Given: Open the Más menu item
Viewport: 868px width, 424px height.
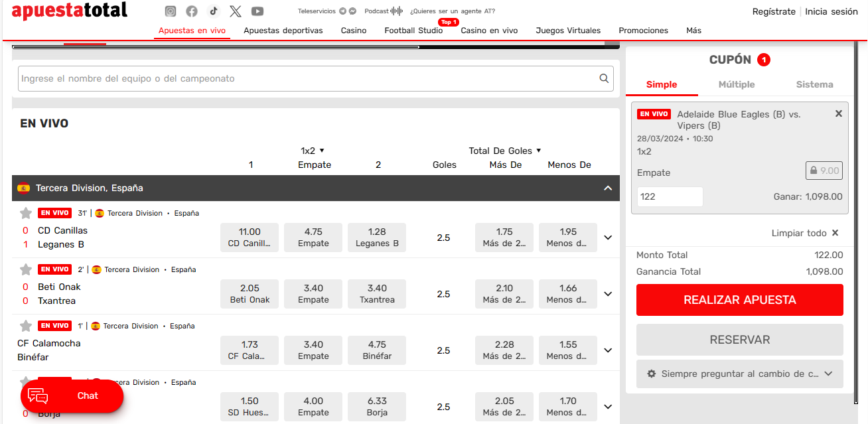Looking at the screenshot, I should [x=693, y=31].
